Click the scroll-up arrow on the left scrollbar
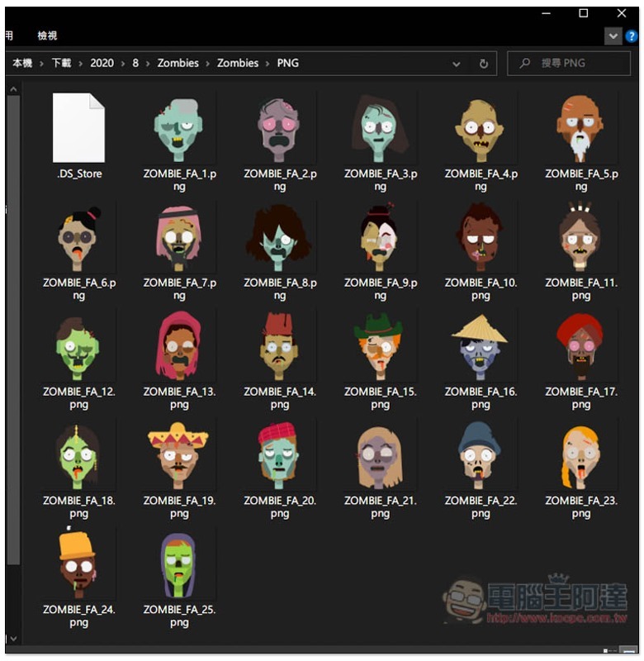Screen dimensions: 644x661 coord(13,88)
